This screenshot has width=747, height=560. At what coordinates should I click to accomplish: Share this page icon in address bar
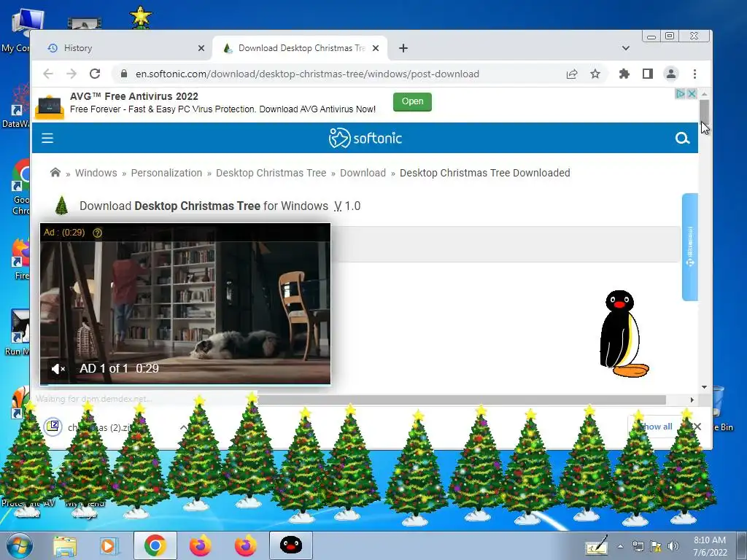tap(572, 74)
